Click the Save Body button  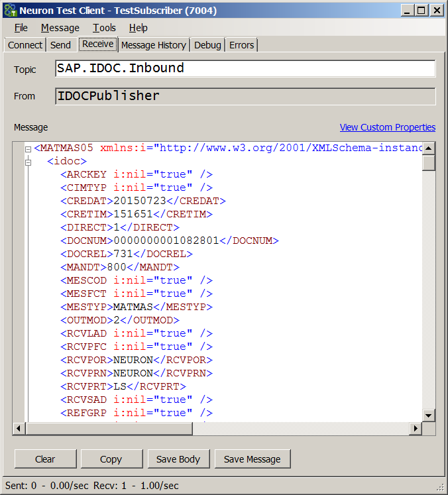coord(178,459)
